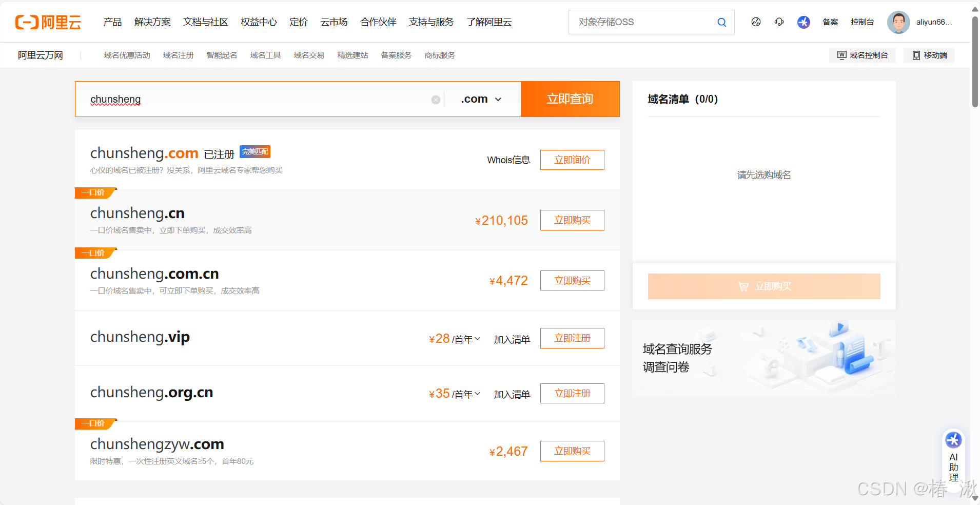Go to 权益中心
The width and height of the screenshot is (980, 505).
click(259, 22)
